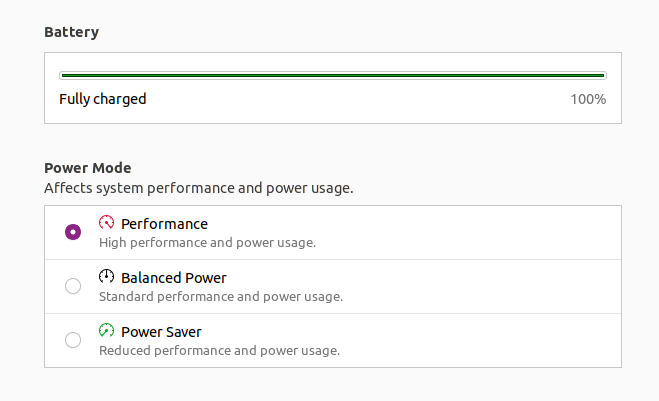Click the green battery level bar
Screen dimensions: 659x401
[332, 75]
